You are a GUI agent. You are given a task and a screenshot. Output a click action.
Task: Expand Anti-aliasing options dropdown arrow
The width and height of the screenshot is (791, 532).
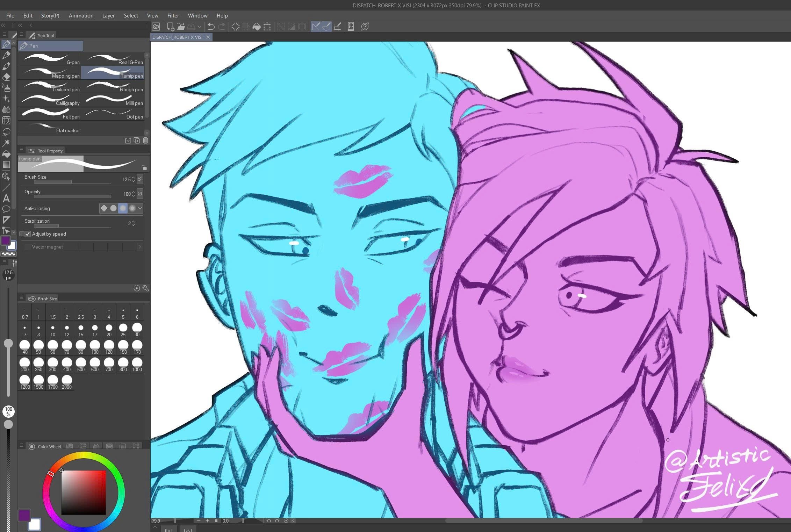(140, 208)
